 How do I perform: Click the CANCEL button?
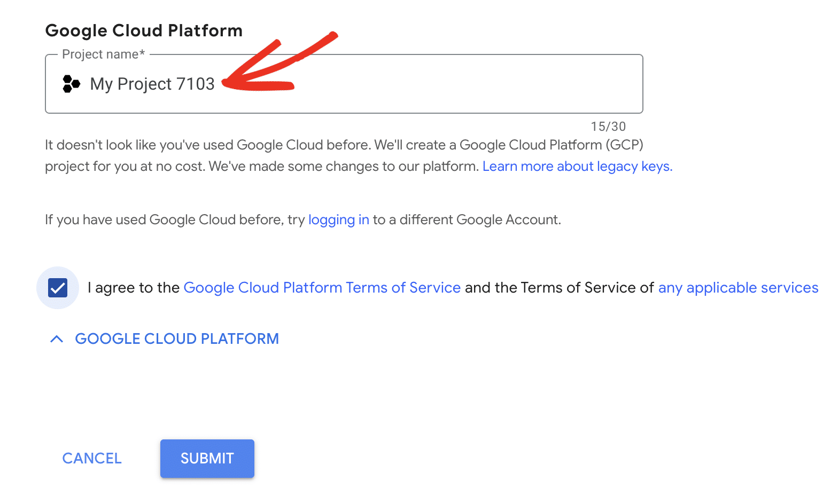click(x=92, y=459)
